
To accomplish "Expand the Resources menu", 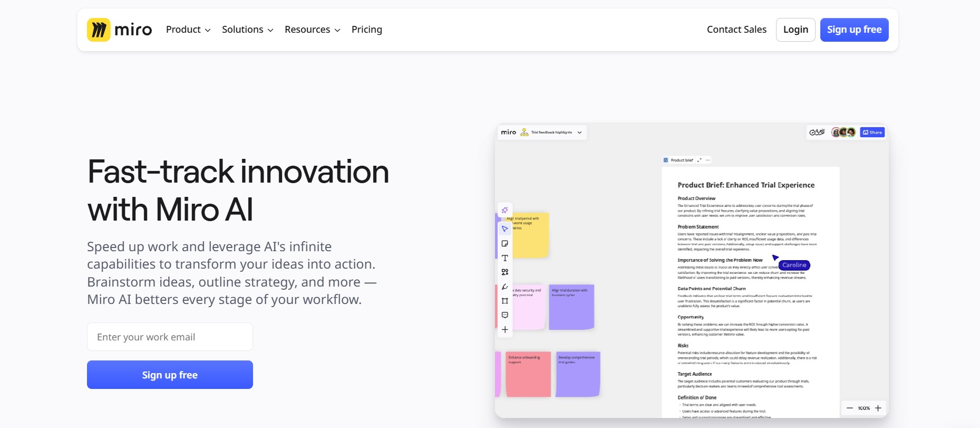I will [313, 30].
